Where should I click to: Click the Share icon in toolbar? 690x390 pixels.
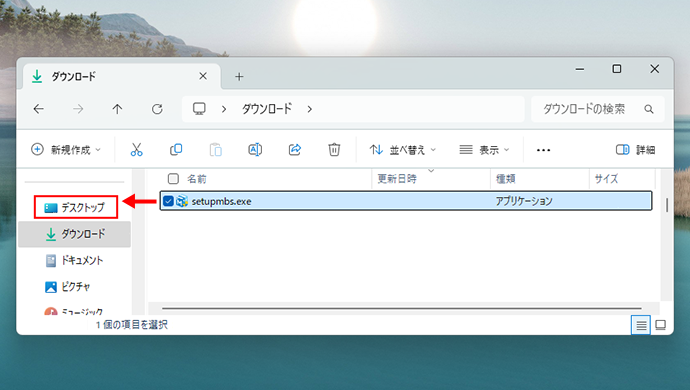tap(295, 150)
